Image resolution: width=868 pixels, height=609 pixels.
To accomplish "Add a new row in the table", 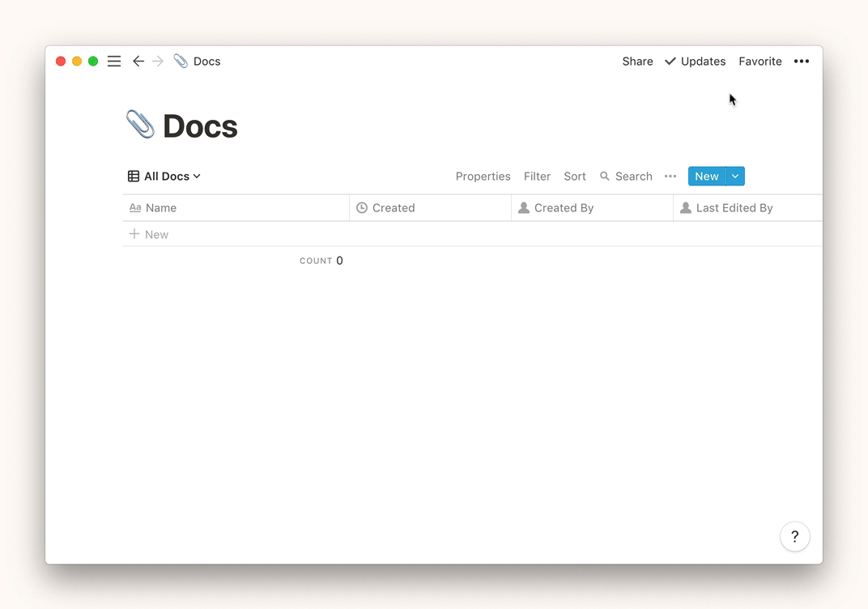I will click(x=149, y=235).
